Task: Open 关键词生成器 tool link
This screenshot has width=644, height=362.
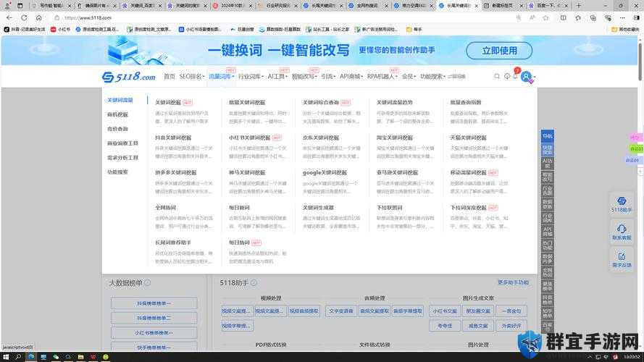Action: (318, 208)
